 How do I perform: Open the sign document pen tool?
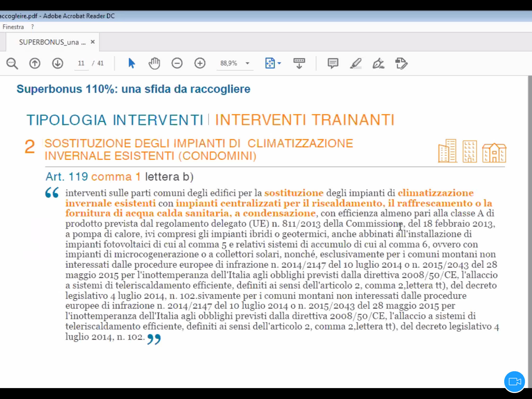tap(378, 63)
